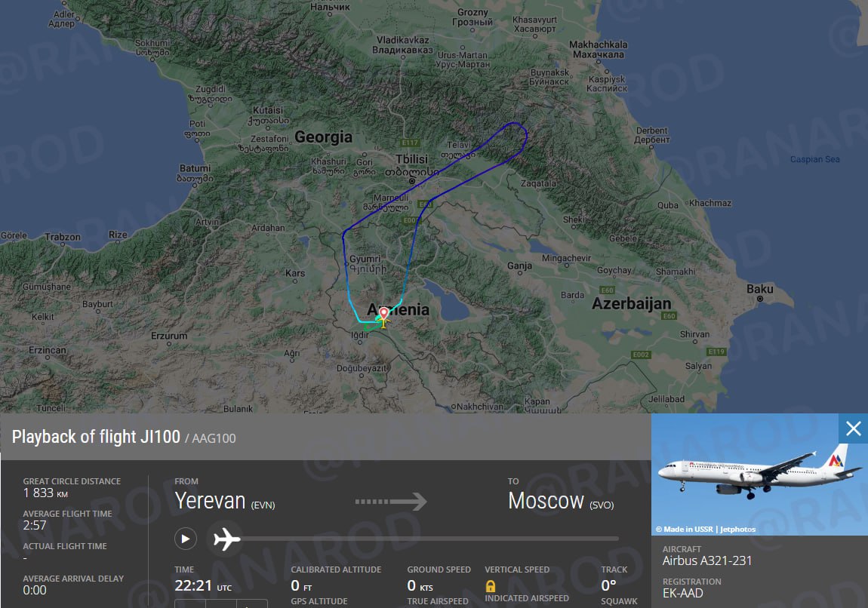The image size is (868, 608).
Task: Close the flight playback panel with the X
Action: 853,428
